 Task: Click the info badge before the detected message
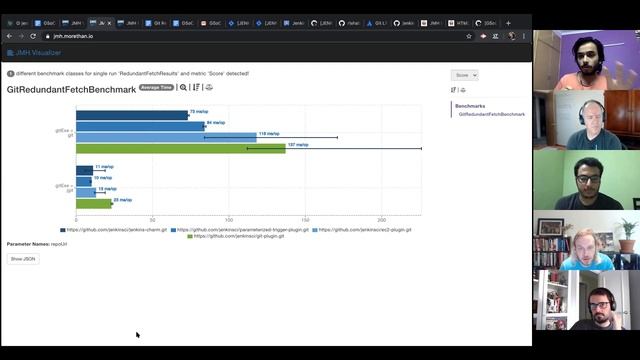coord(10,74)
